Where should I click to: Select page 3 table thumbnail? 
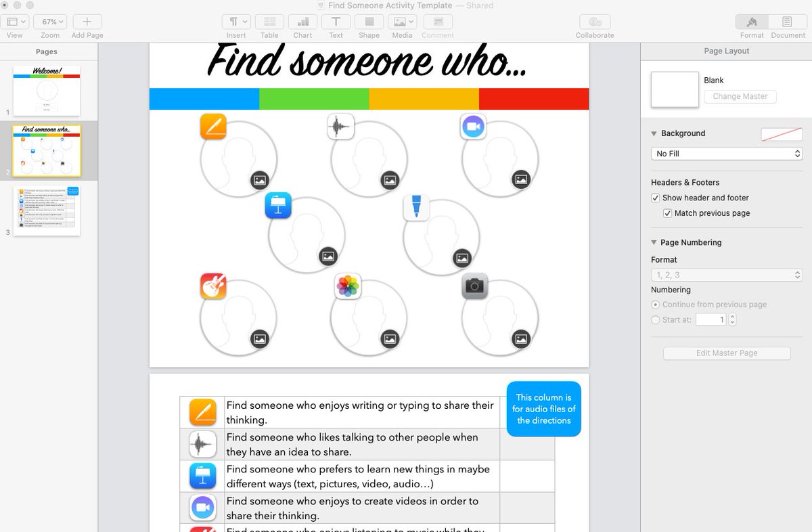(x=47, y=210)
